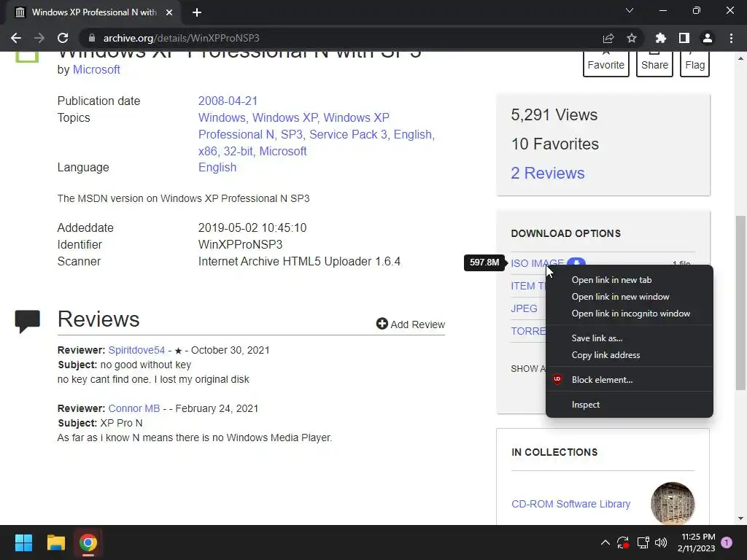
Task: Toggle the browser side panel
Action: pyautogui.click(x=684, y=38)
